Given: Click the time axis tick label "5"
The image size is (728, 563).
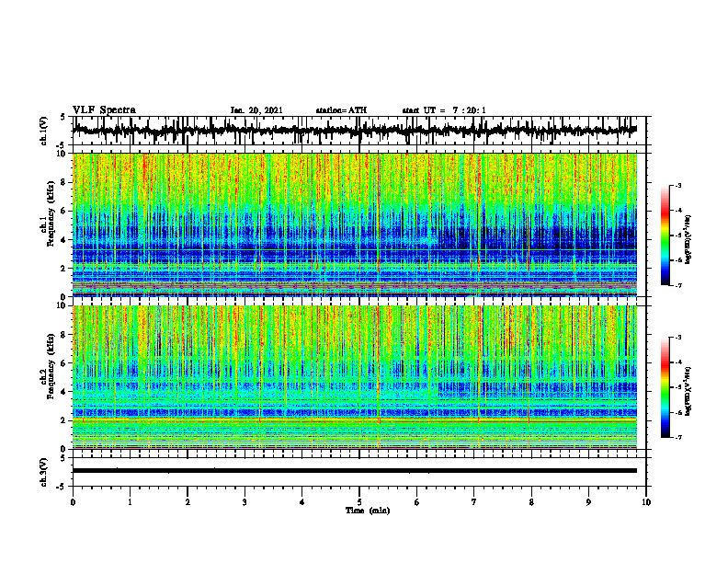Looking at the screenshot, I should (359, 502).
